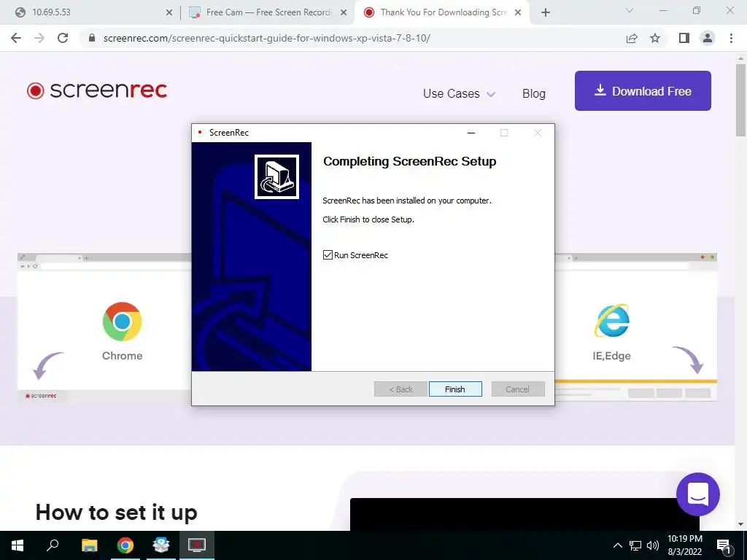Open the clock showing 10:19 PM
747x560 pixels.
685,545
